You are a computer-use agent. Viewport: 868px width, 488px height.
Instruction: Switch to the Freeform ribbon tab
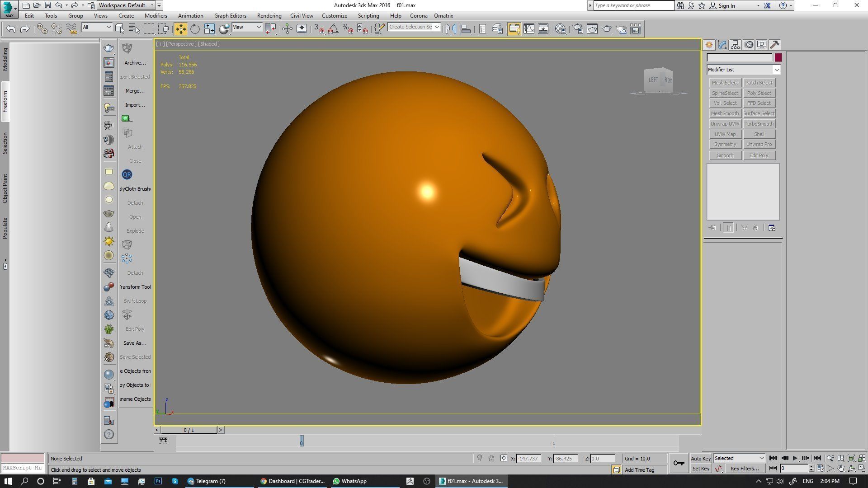(5, 102)
